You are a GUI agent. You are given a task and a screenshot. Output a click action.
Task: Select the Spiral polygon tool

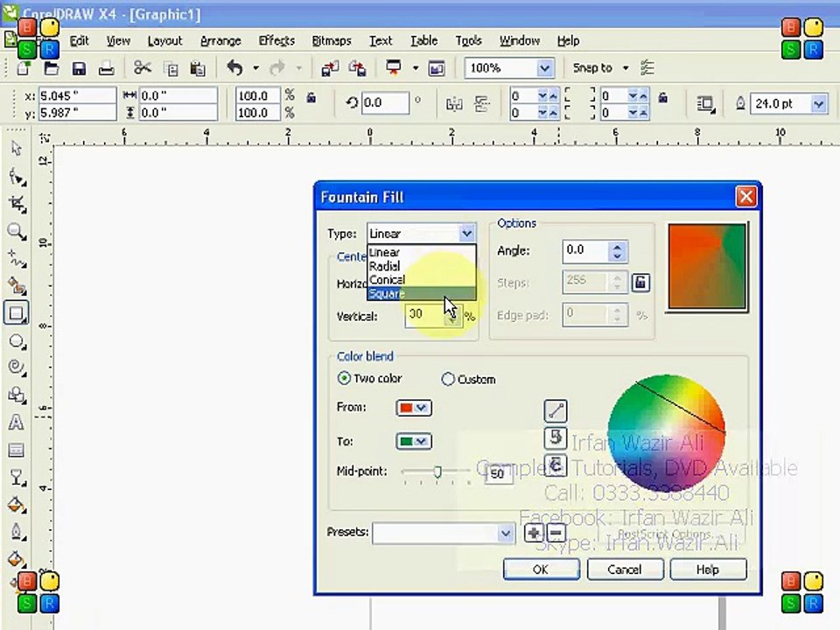pos(17,367)
